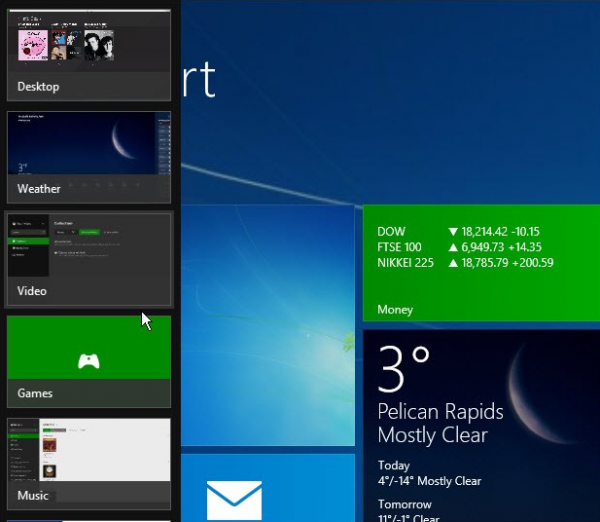
Task: Open the Mail envelope tile
Action: coord(234,500)
